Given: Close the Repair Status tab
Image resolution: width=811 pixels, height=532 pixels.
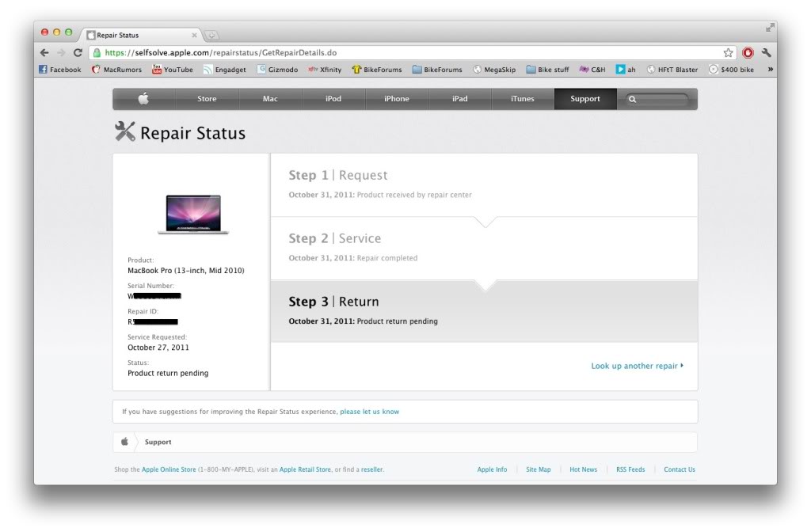Looking at the screenshot, I should [x=194, y=35].
